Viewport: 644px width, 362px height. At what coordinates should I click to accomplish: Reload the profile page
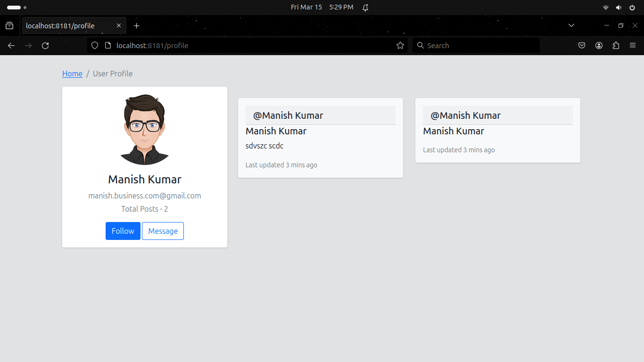click(45, 45)
